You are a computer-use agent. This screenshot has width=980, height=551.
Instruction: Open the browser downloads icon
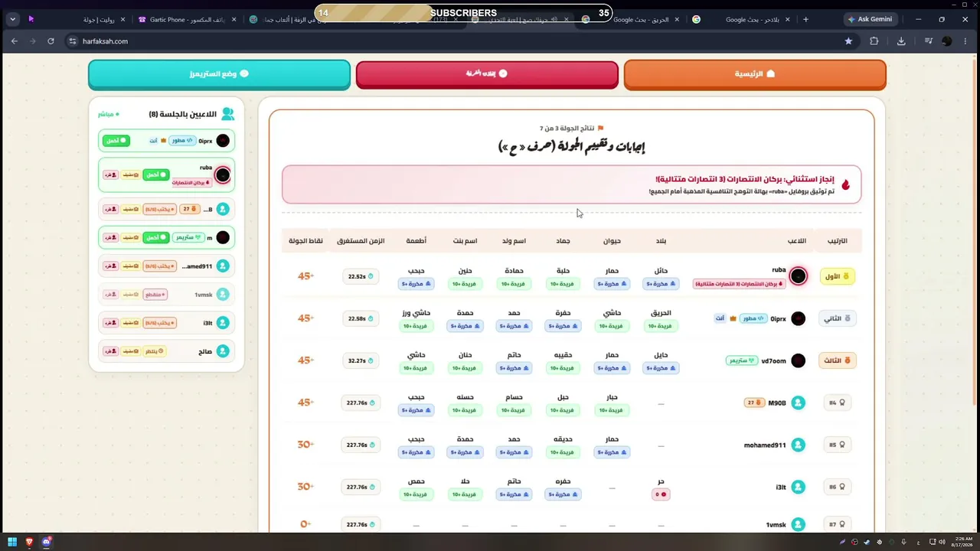(x=901, y=41)
